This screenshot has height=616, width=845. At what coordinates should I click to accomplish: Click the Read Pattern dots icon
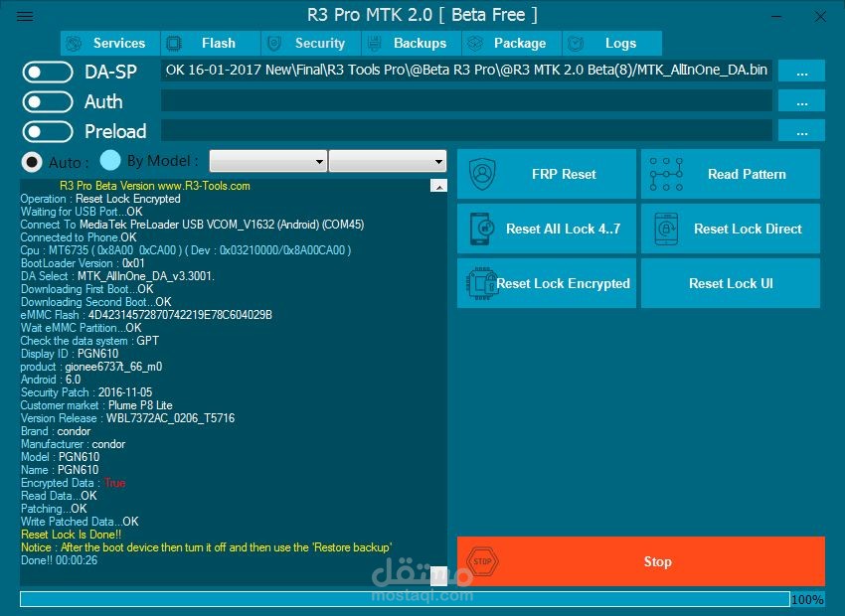click(666, 173)
